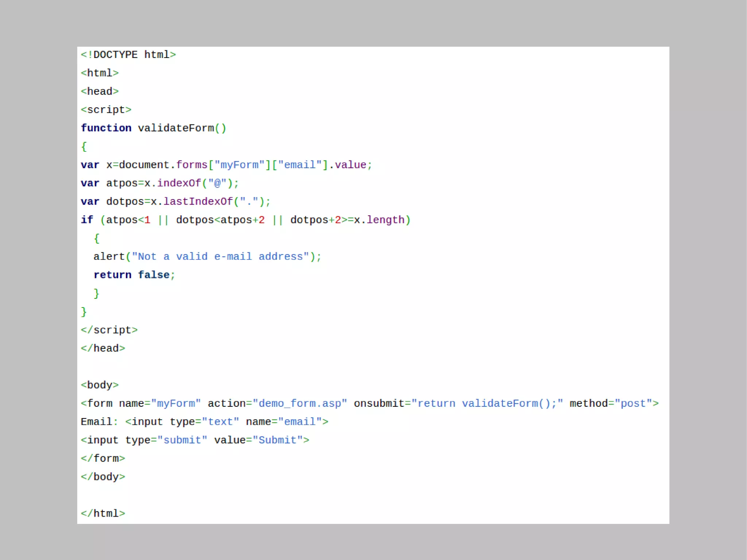The height and width of the screenshot is (560, 747).
Task: Click 'onsubmit="return validateForm();"' text
Action: pos(458,403)
